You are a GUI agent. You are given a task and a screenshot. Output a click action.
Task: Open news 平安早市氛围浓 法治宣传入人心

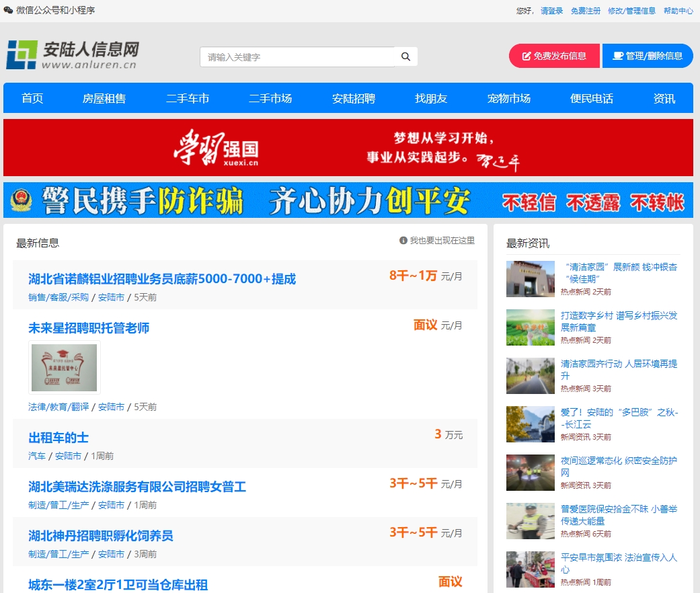619,563
